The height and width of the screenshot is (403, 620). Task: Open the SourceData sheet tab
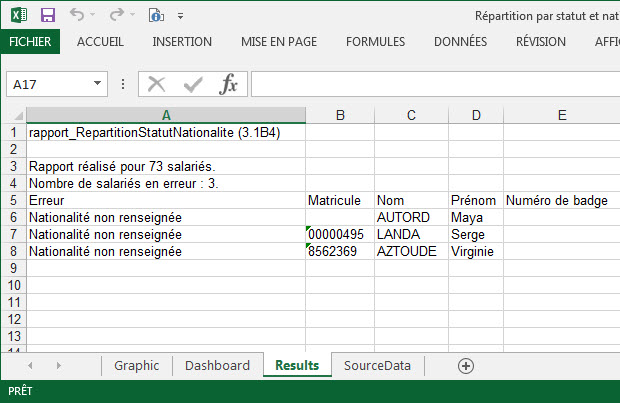click(x=377, y=366)
